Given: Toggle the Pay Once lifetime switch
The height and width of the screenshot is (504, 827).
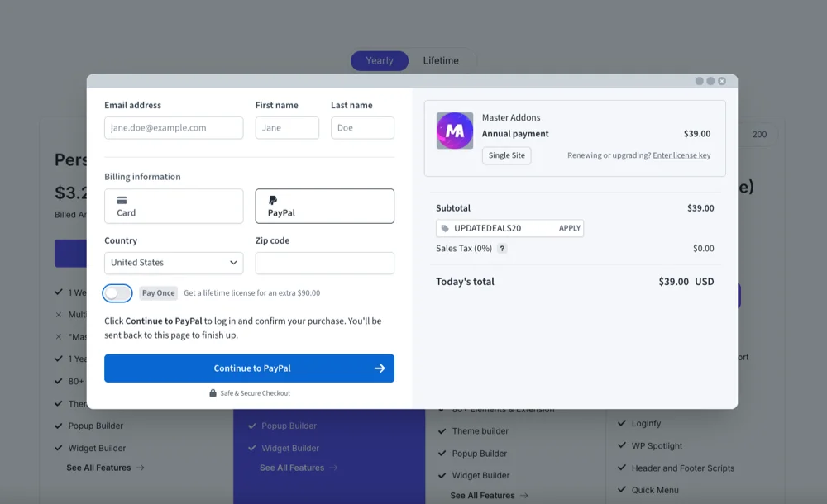Looking at the screenshot, I should 117,293.
